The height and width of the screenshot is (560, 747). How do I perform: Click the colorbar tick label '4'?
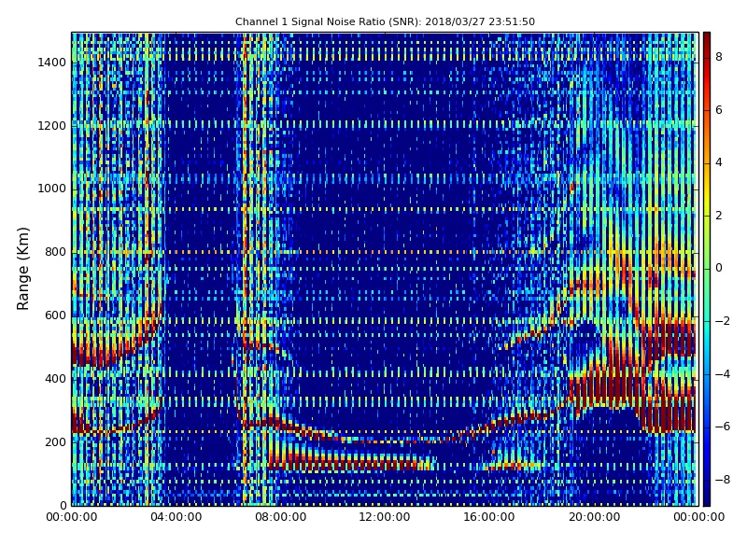[719, 162]
